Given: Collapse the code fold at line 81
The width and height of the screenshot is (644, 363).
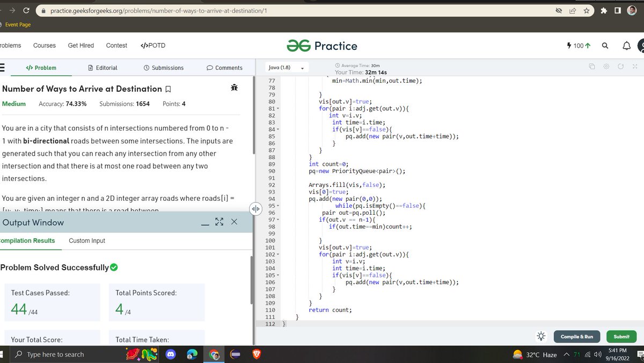Looking at the screenshot, I should point(277,108).
